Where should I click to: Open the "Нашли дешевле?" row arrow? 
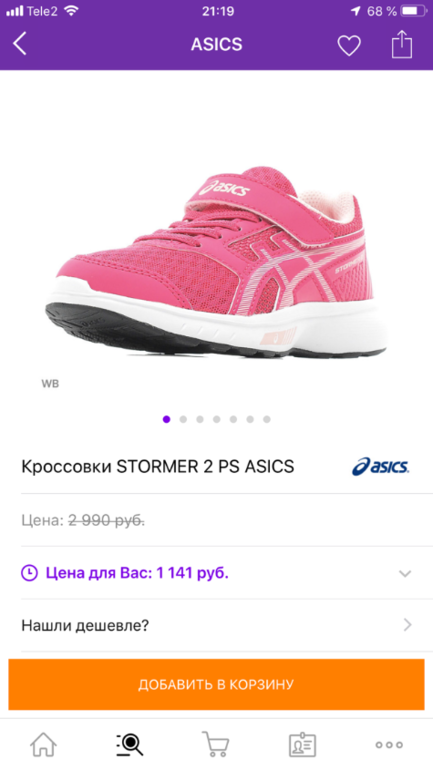pos(407,625)
